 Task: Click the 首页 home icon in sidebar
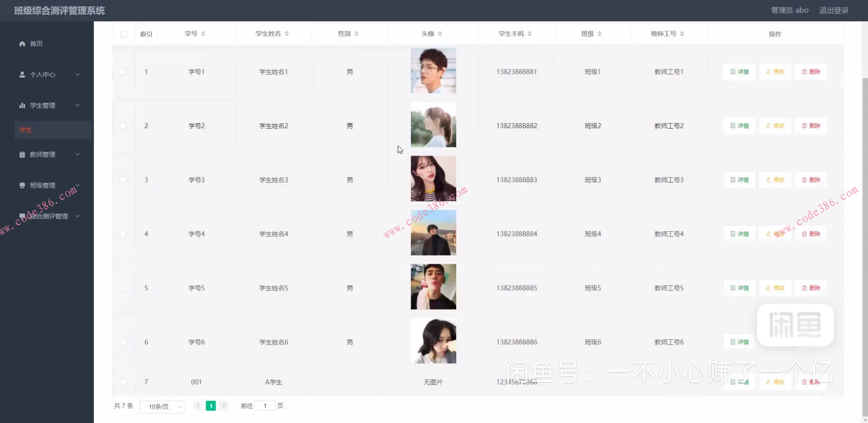click(22, 43)
